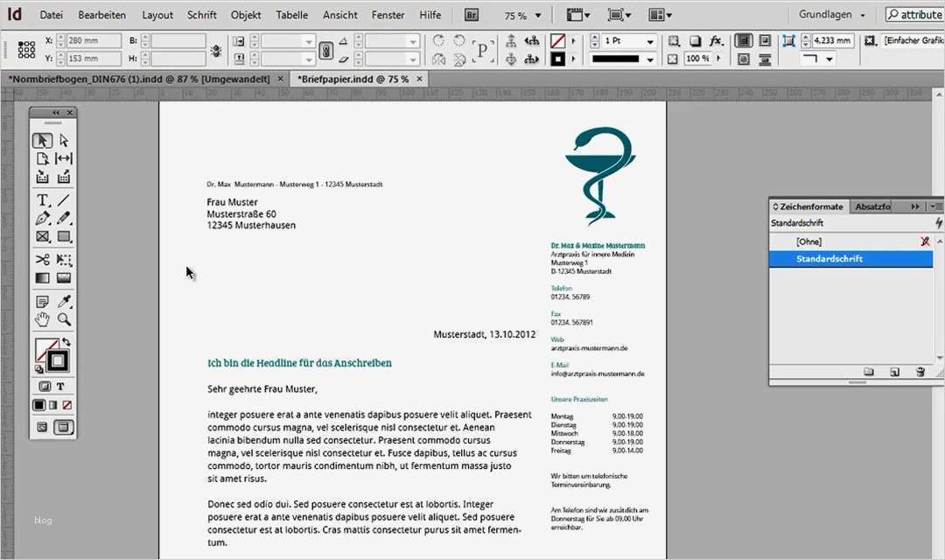Viewport: 945px width, 560px height.
Task: Open the Grundlagen workspace switcher
Action: [828, 14]
